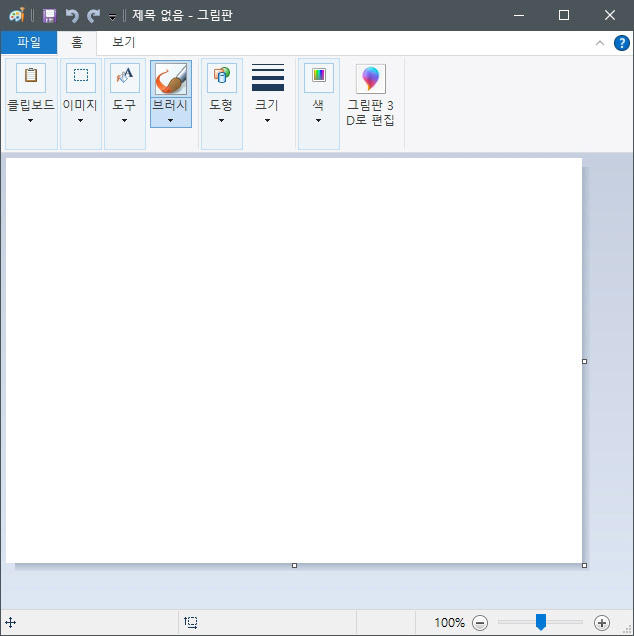Close the 그림판 window

tap(610, 15)
